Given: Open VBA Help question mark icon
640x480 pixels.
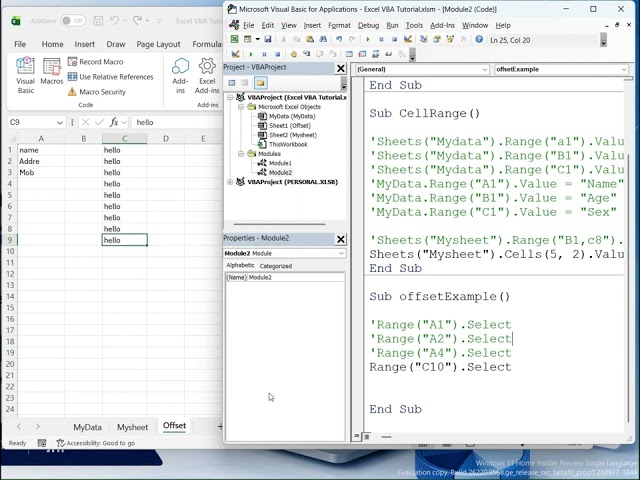Looking at the screenshot, I should [x=479, y=39].
